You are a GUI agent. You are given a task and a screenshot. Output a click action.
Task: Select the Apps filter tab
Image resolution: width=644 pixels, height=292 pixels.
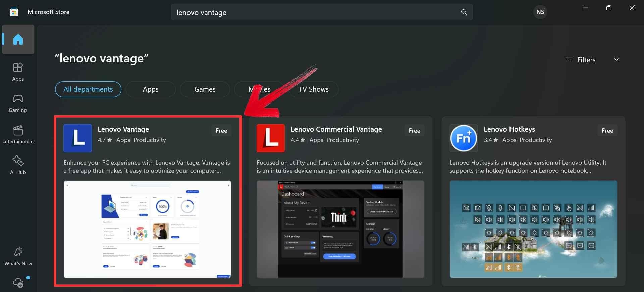pyautogui.click(x=151, y=89)
